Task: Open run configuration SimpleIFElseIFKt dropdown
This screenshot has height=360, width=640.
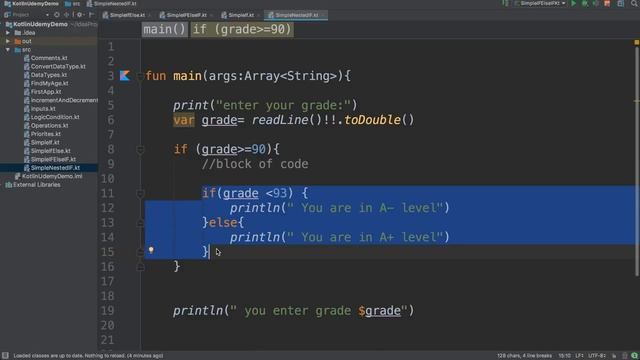Action: pyautogui.click(x=540, y=4)
